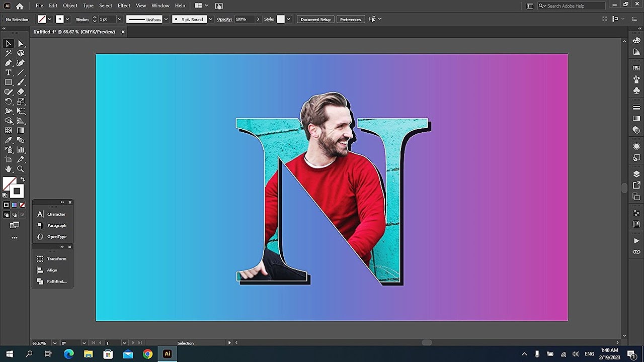Viewport: 644px width, 362px height.
Task: Select the Line Segment tool
Action: click(x=21, y=72)
